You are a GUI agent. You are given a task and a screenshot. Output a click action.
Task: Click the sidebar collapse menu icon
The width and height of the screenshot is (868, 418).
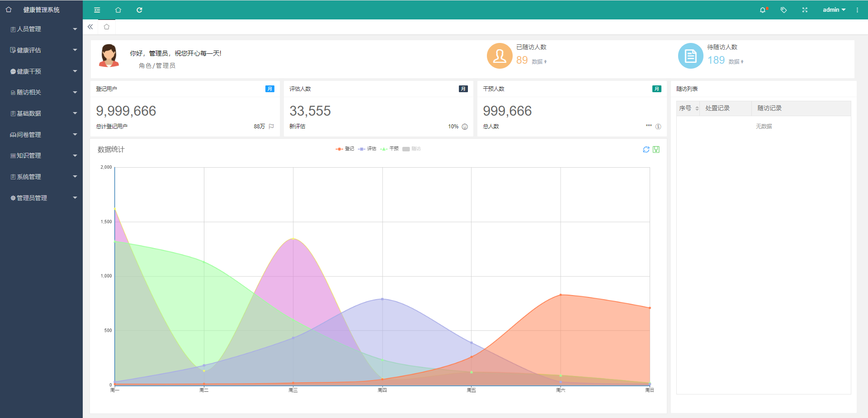(x=97, y=10)
